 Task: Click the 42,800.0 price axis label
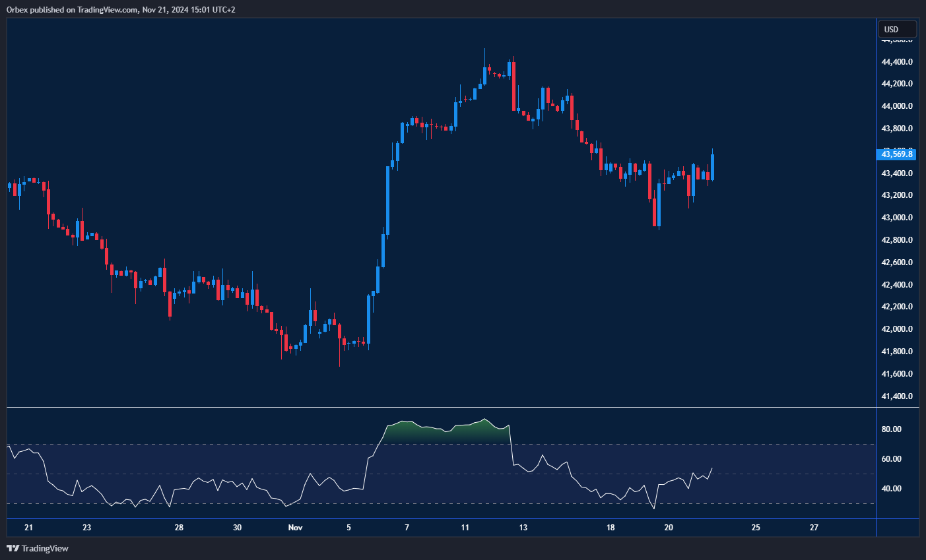point(897,240)
